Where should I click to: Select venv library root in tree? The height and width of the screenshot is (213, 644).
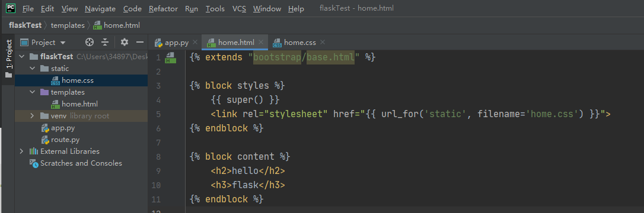point(81,116)
